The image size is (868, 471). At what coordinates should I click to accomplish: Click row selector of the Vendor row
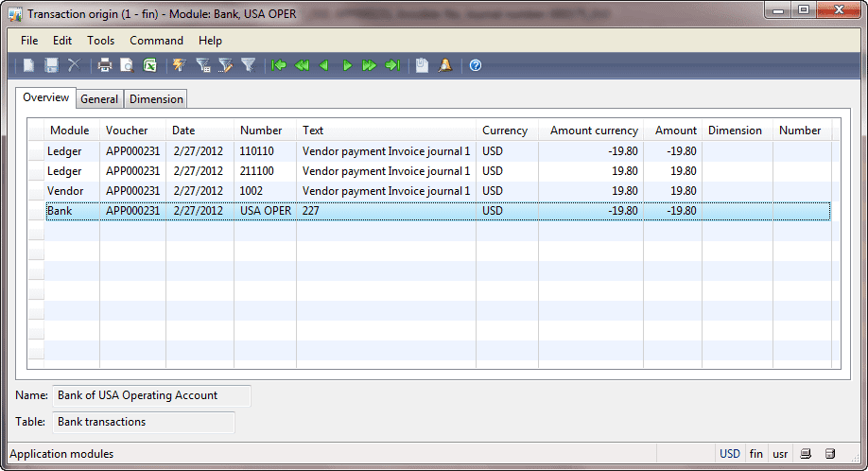(37, 191)
